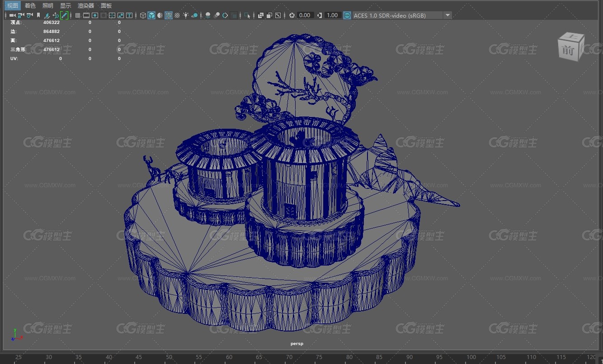Click timeline frame 30 marker
The height and width of the screenshot is (364, 603).
point(49,357)
